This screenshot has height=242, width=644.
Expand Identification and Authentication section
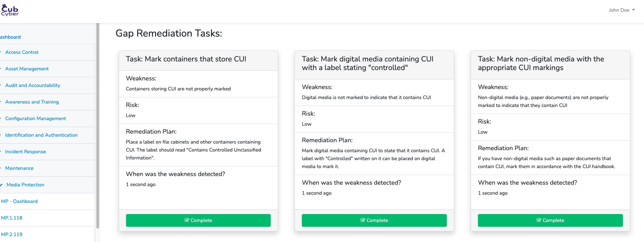pos(41,135)
